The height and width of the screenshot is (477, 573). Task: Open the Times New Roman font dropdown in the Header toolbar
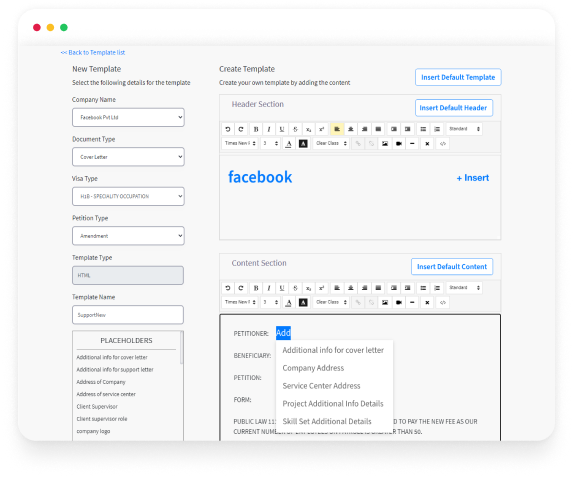240,143
